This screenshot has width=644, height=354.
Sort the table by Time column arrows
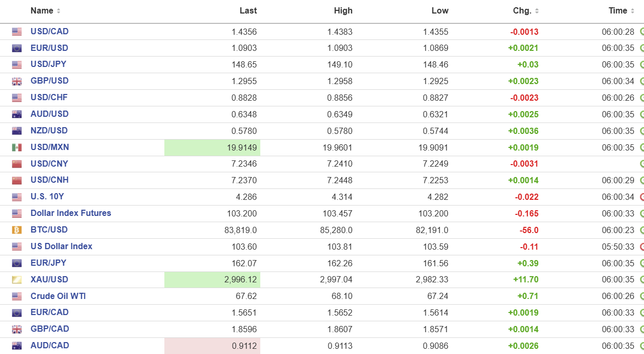tap(633, 11)
